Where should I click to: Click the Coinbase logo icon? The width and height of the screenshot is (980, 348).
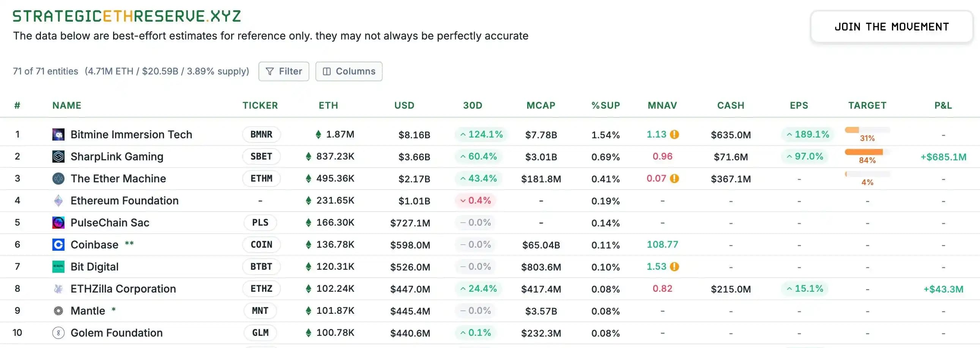[x=58, y=244]
